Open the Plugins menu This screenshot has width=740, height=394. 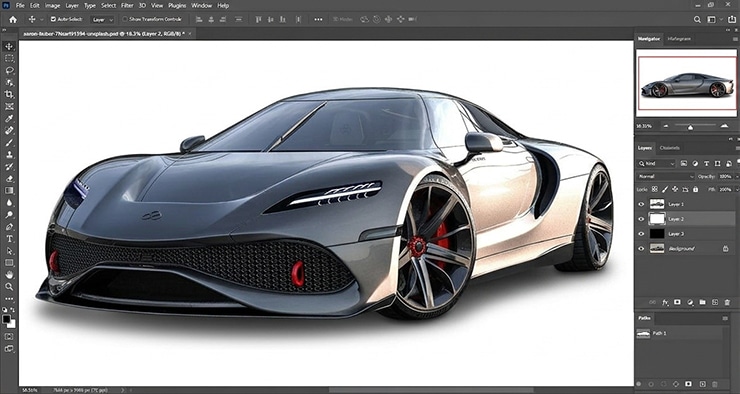[x=177, y=6]
